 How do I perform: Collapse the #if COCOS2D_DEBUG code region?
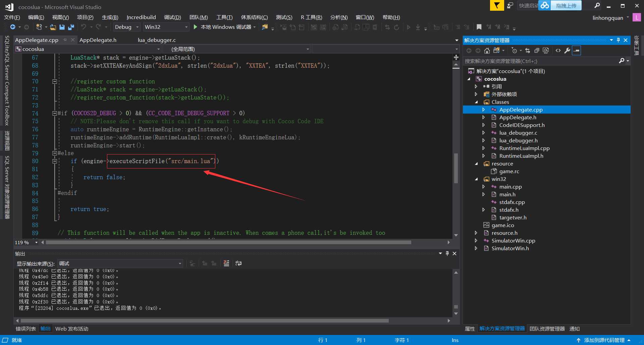(x=54, y=113)
